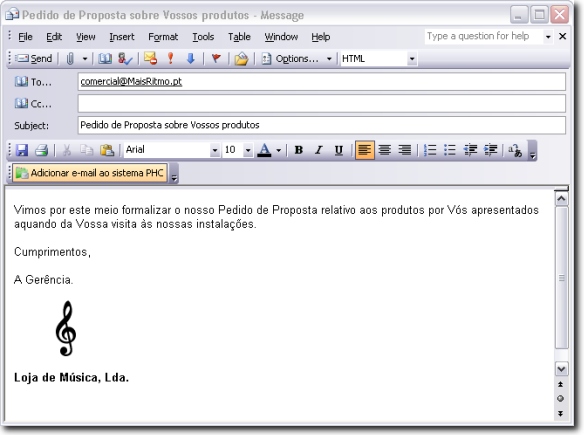584x435 pixels.
Task: Set high importance with red exclamation icon
Action: tap(171, 58)
